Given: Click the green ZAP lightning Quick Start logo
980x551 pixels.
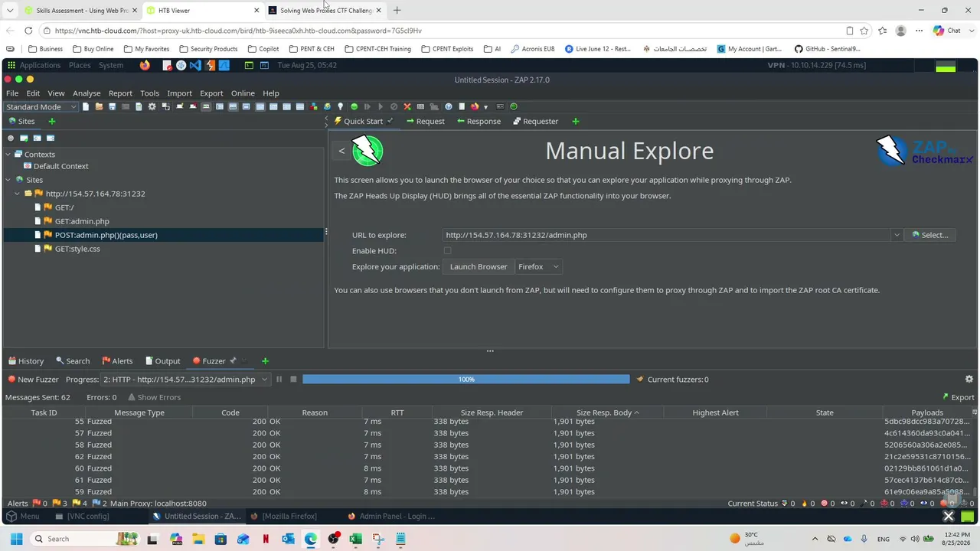Looking at the screenshot, I should tap(367, 151).
